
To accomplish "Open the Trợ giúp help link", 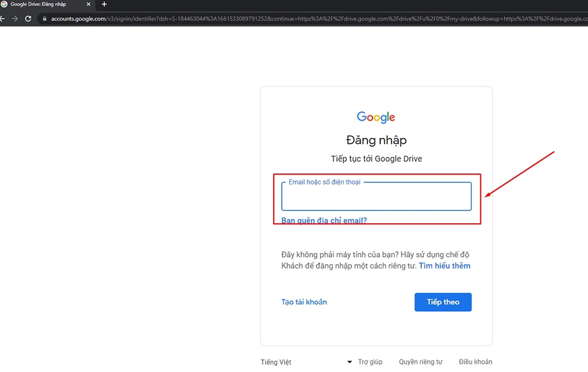I will (370, 362).
